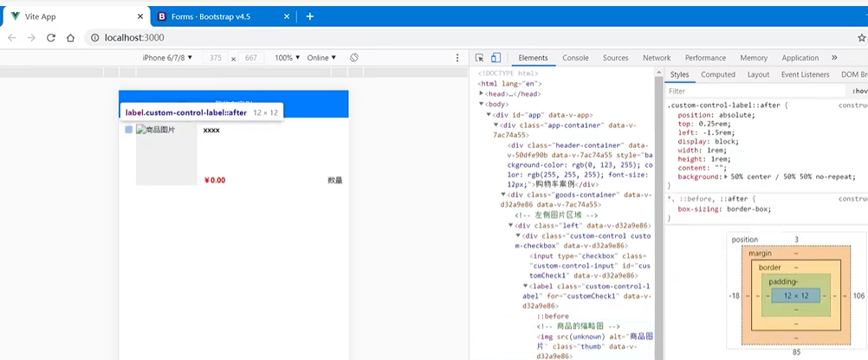Image resolution: width=868 pixels, height=360 pixels.
Task: Tick the product checkbox in the phone preview
Action: click(128, 130)
